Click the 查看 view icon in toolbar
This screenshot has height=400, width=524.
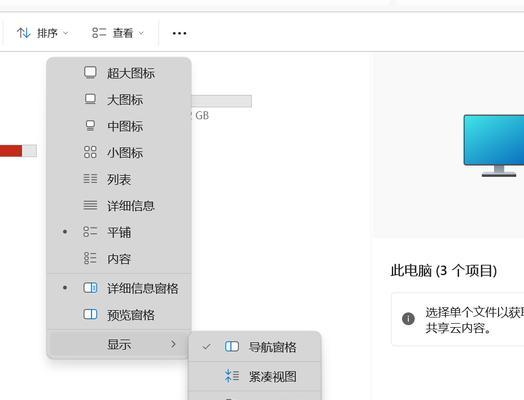point(99,33)
